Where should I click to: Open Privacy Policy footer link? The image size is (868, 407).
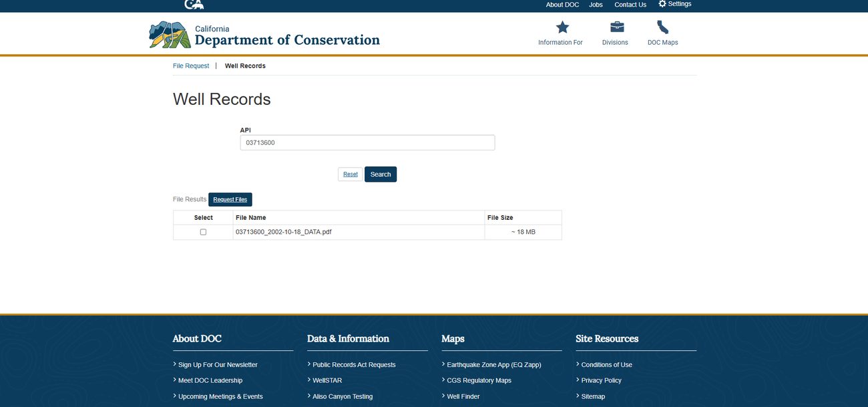601,380
